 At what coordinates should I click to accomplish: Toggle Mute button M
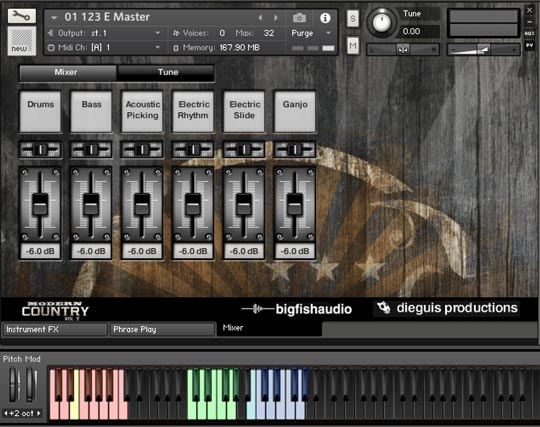[353, 45]
